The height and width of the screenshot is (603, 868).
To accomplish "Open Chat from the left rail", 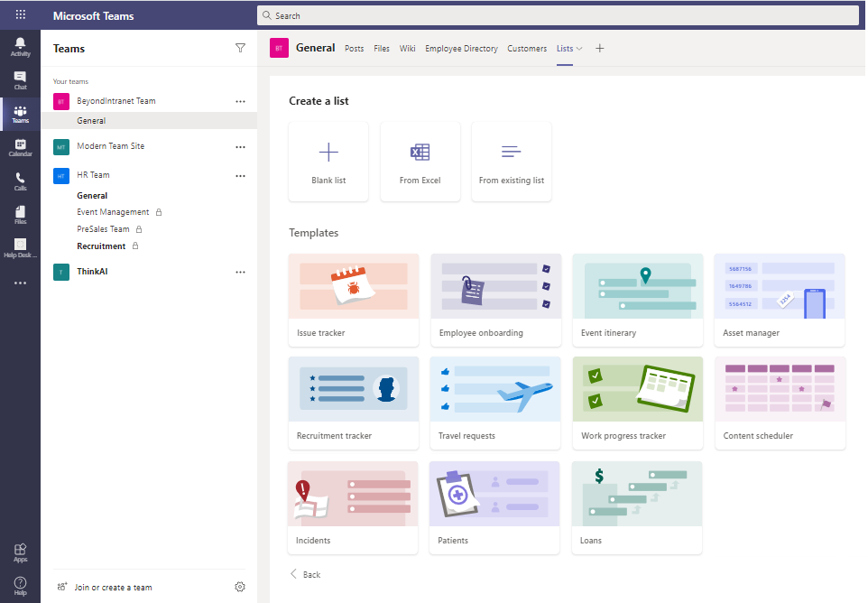I will click(x=20, y=80).
